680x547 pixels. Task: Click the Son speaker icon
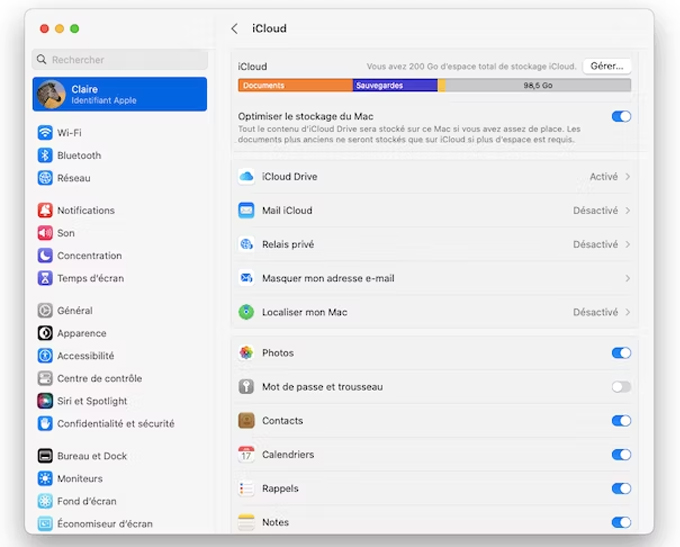pos(45,233)
